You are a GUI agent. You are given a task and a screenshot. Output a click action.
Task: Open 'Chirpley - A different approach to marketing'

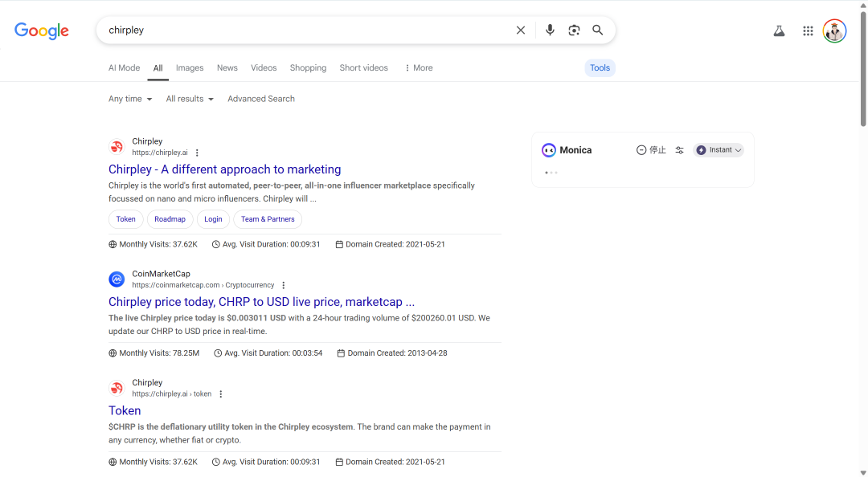click(225, 169)
